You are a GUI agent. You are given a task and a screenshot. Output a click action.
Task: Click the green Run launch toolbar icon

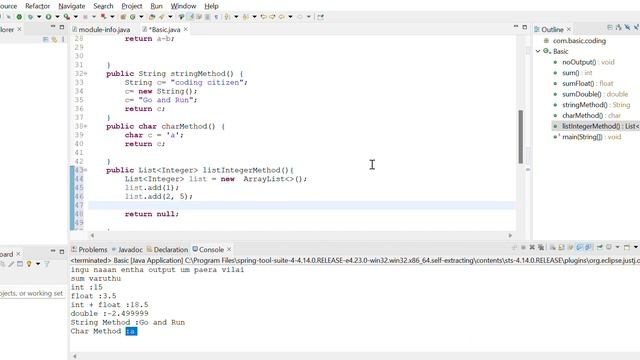coord(49,17)
